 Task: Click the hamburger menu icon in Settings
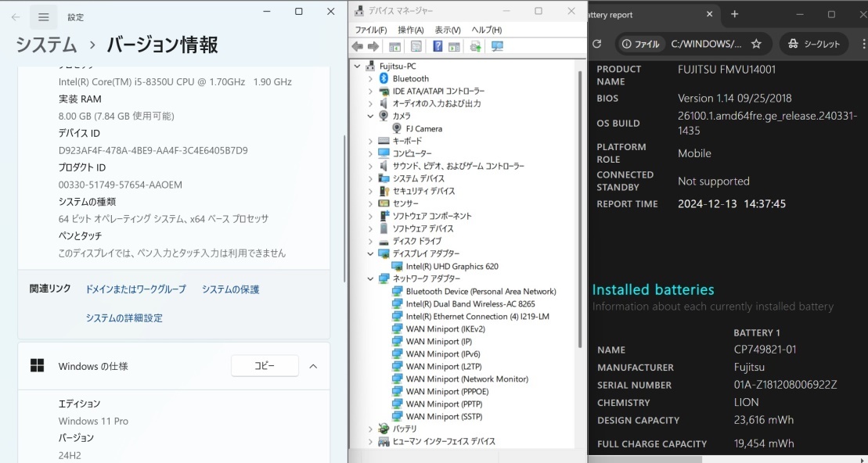44,17
